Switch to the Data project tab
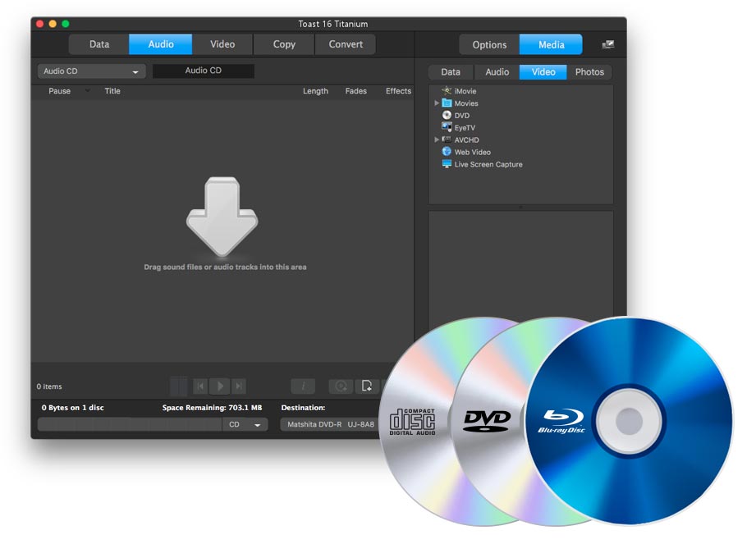This screenshot has height=544, width=756. (99, 44)
